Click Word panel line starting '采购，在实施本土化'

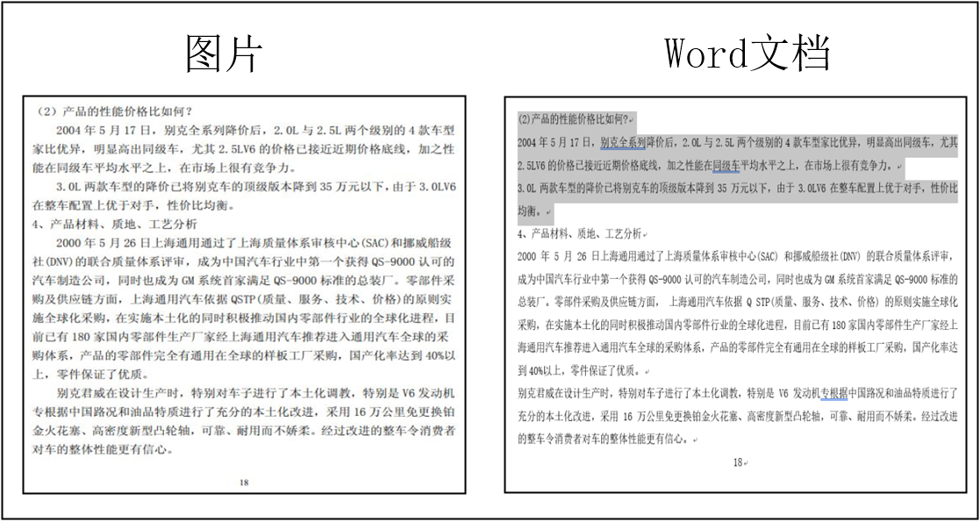pyautogui.click(x=738, y=325)
